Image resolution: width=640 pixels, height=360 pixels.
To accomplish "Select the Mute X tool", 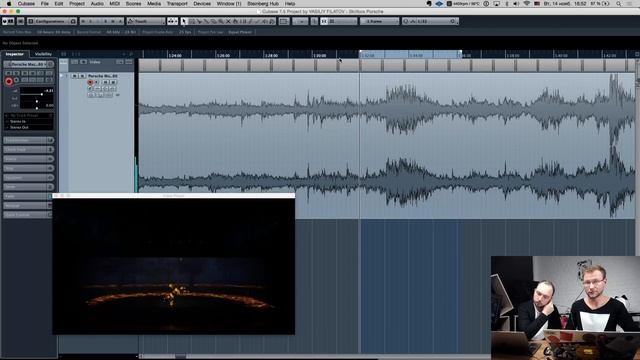I will [x=228, y=21].
